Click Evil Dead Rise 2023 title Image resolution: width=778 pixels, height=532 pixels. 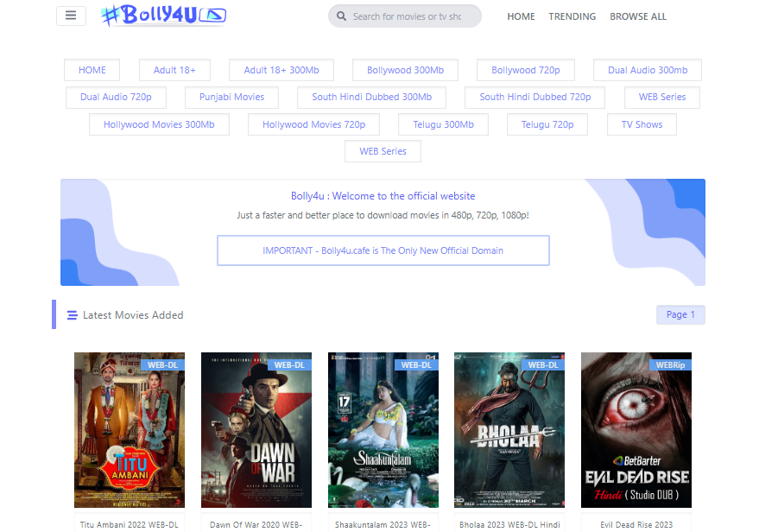[636, 524]
